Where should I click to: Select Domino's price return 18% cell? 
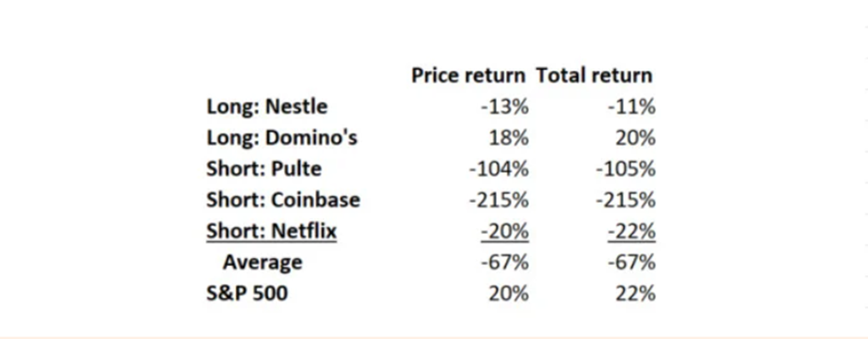point(508,137)
